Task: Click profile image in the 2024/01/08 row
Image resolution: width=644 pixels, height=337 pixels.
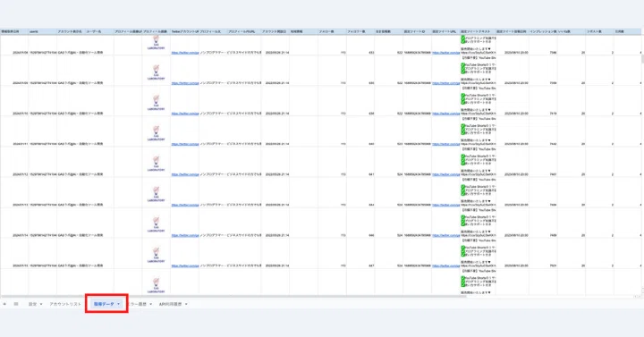Action: (x=156, y=43)
